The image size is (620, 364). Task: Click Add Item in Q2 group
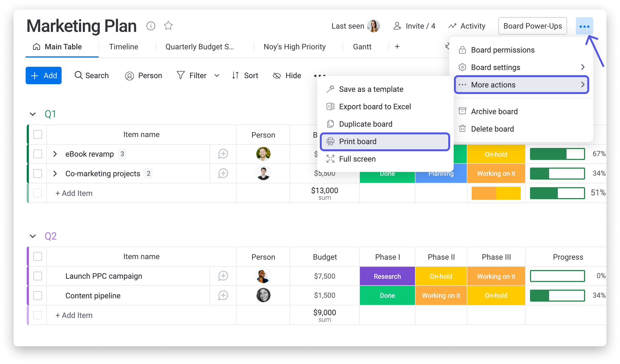74,315
